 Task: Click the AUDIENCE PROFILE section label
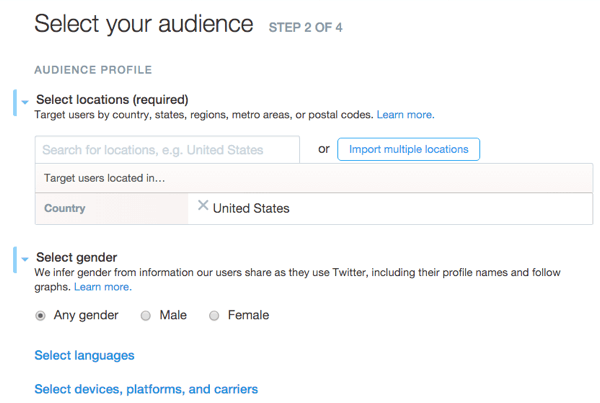(93, 70)
